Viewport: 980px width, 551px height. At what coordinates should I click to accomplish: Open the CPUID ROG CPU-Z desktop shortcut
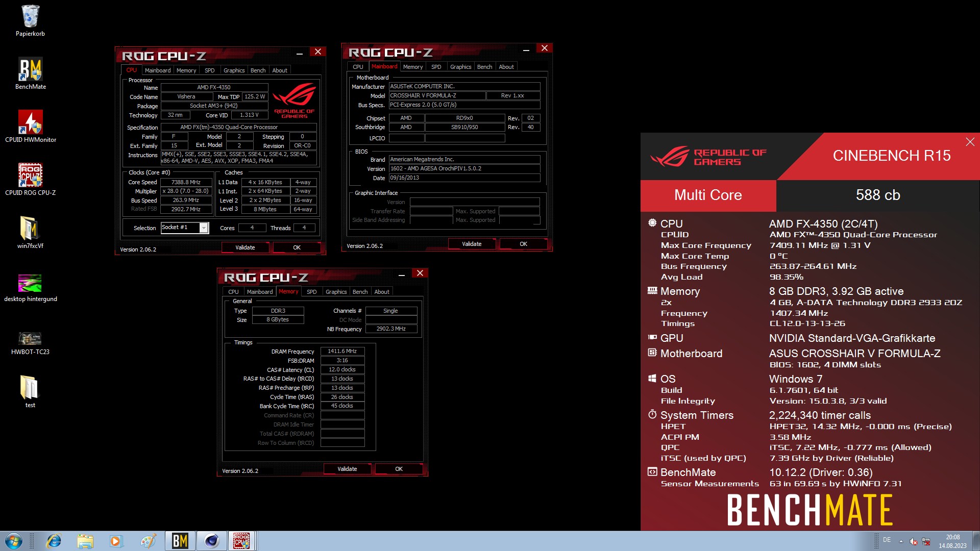pos(30,180)
